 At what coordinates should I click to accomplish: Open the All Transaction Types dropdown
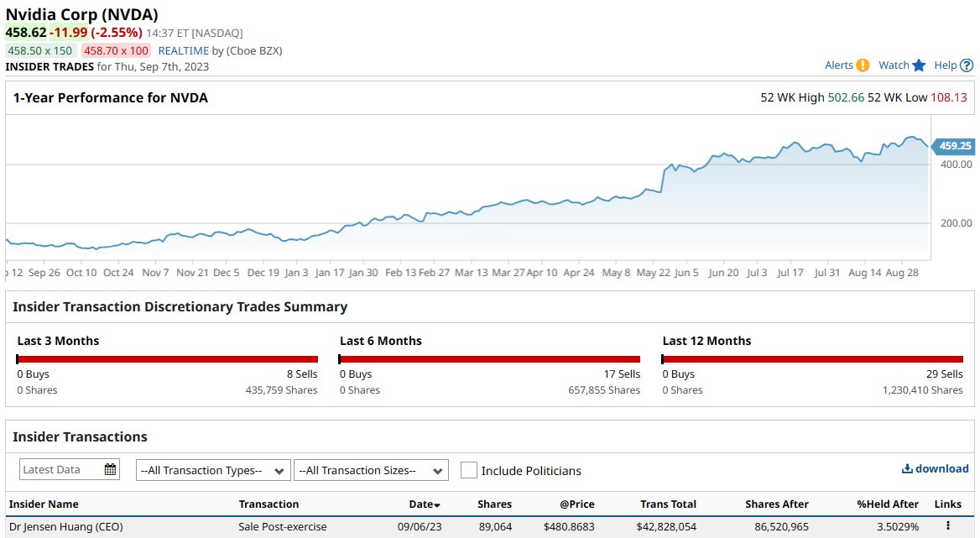point(213,471)
